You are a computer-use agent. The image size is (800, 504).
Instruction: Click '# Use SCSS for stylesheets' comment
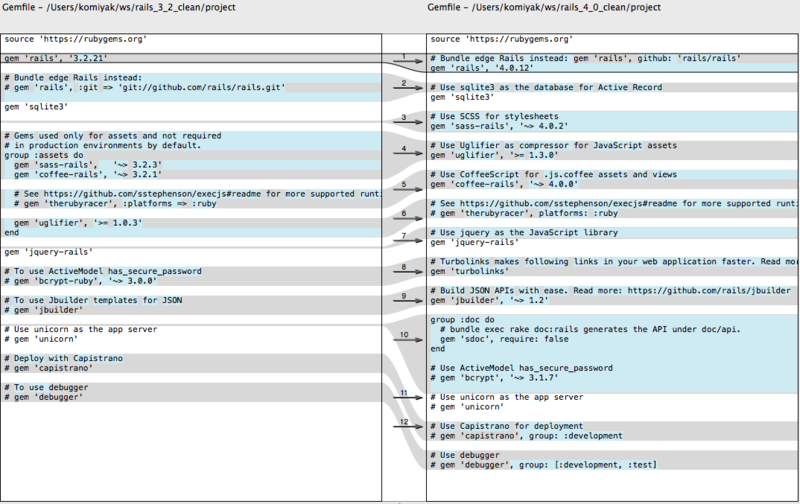[x=494, y=116]
